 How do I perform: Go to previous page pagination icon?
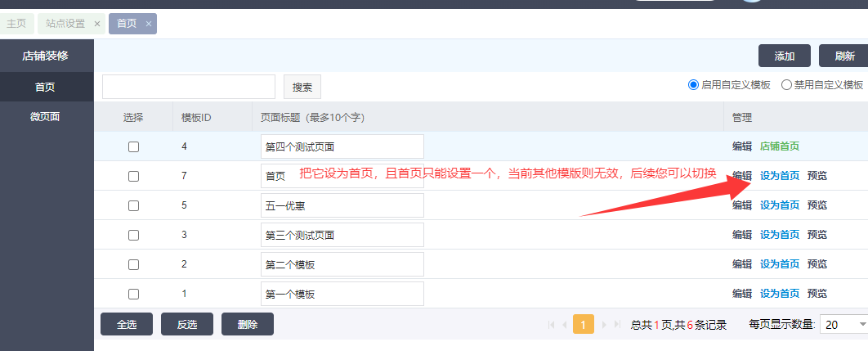pyautogui.click(x=563, y=325)
